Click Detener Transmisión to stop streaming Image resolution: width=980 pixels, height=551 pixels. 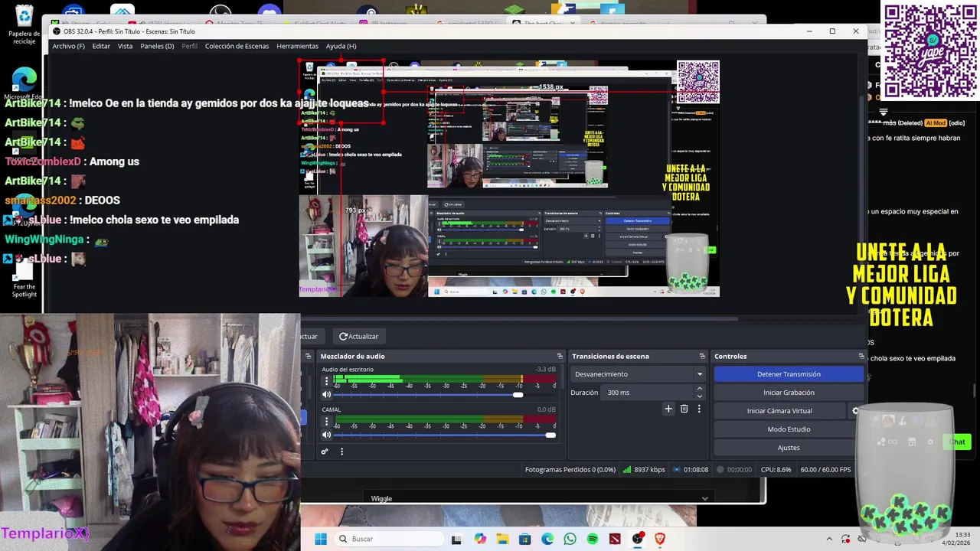click(x=789, y=374)
